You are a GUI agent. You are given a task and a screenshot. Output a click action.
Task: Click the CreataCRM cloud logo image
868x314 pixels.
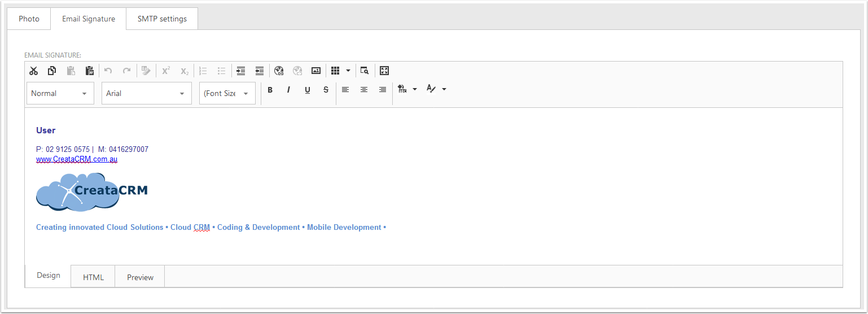tap(91, 192)
